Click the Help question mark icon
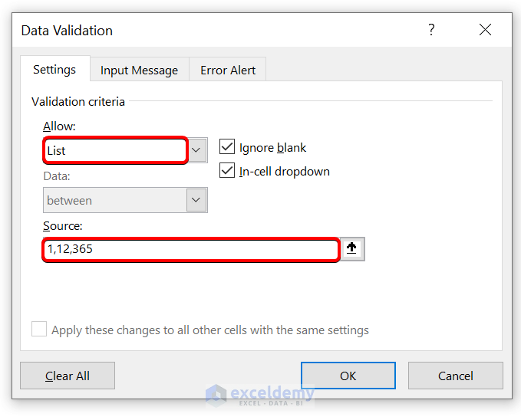The height and width of the screenshot is (420, 521). tap(431, 30)
